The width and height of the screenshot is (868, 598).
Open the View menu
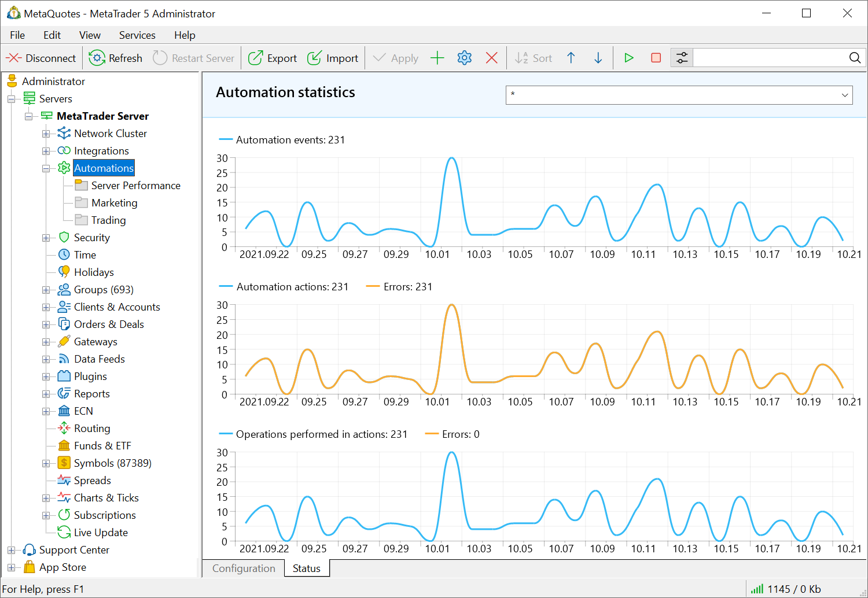pos(90,35)
